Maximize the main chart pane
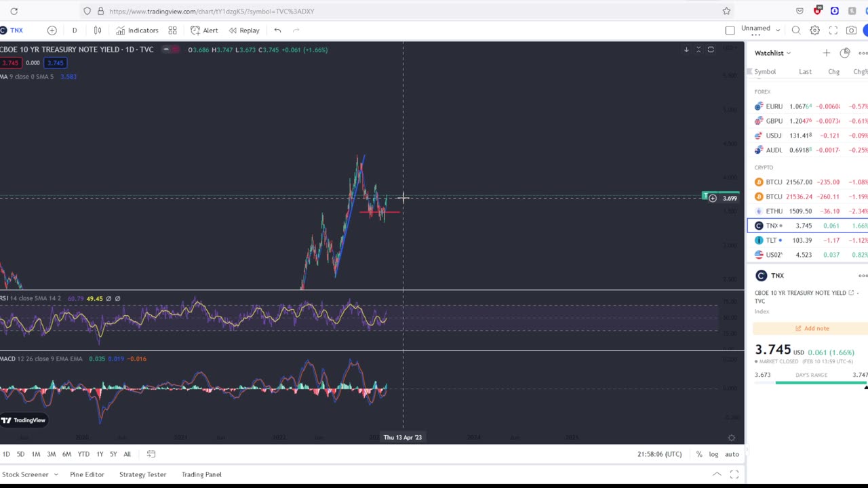This screenshot has width=868, height=488. coord(711,49)
